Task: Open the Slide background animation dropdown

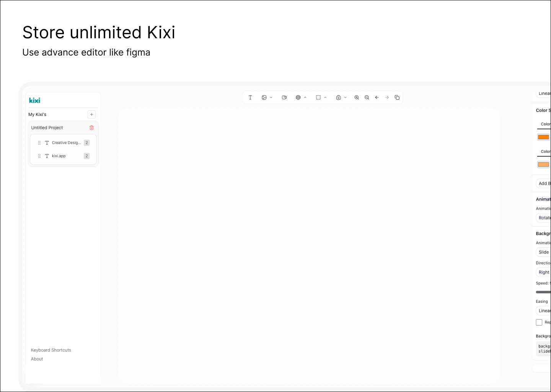Action: (543, 252)
